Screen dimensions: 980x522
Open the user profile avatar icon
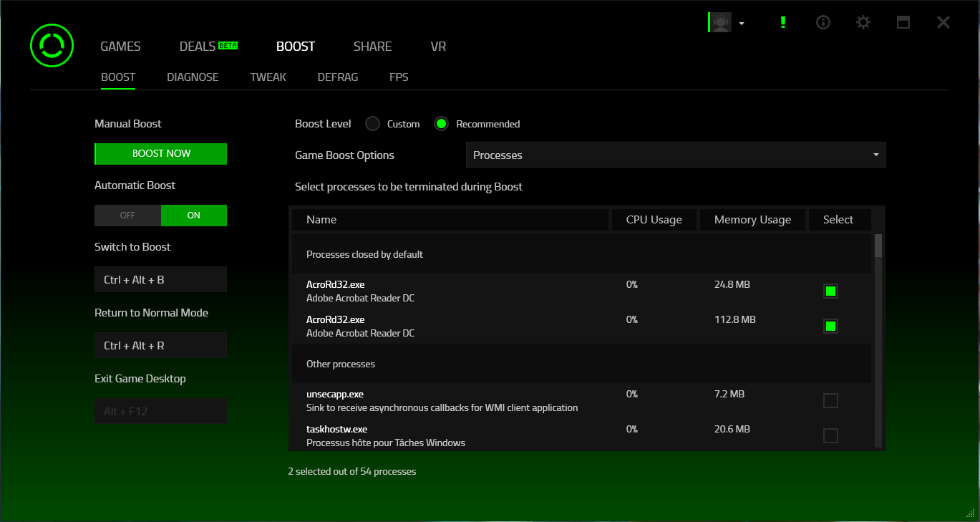click(x=720, y=23)
